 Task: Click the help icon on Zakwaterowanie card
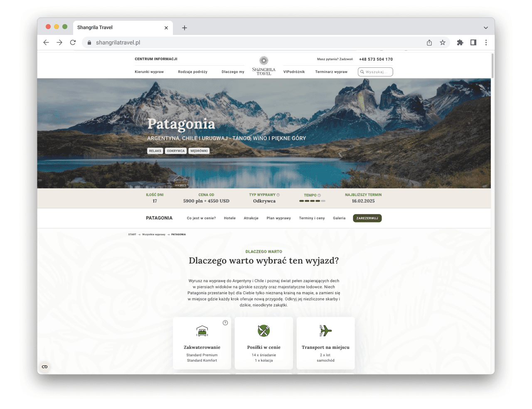pos(225,323)
